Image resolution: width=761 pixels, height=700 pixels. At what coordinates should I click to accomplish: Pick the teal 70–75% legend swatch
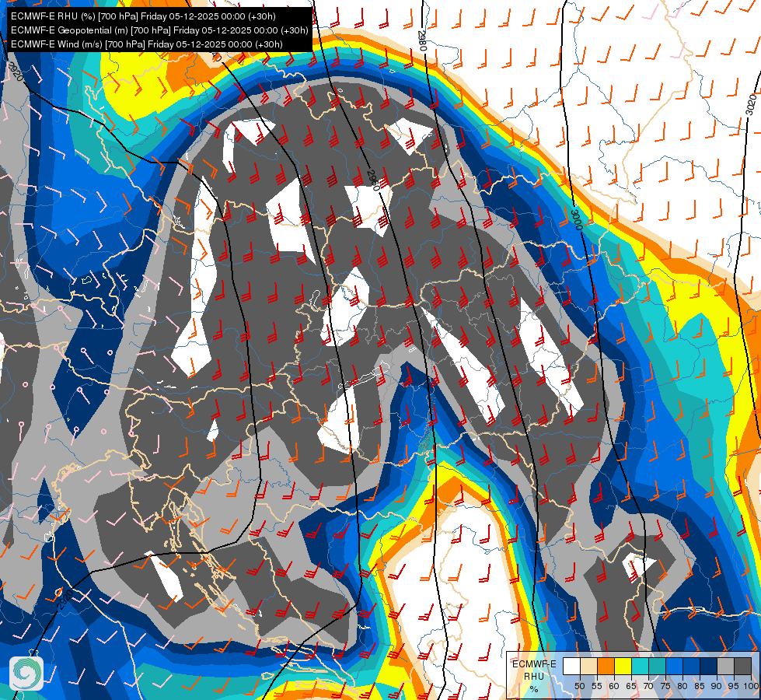pos(658,666)
